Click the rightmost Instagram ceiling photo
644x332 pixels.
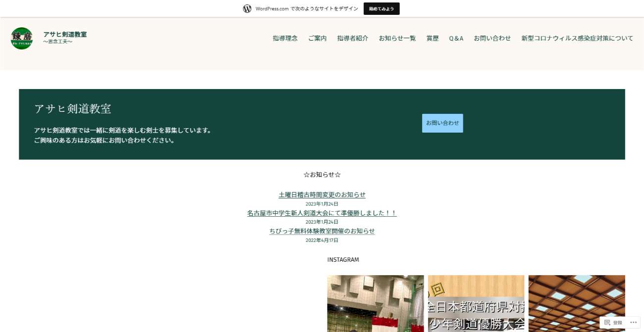[x=576, y=303]
